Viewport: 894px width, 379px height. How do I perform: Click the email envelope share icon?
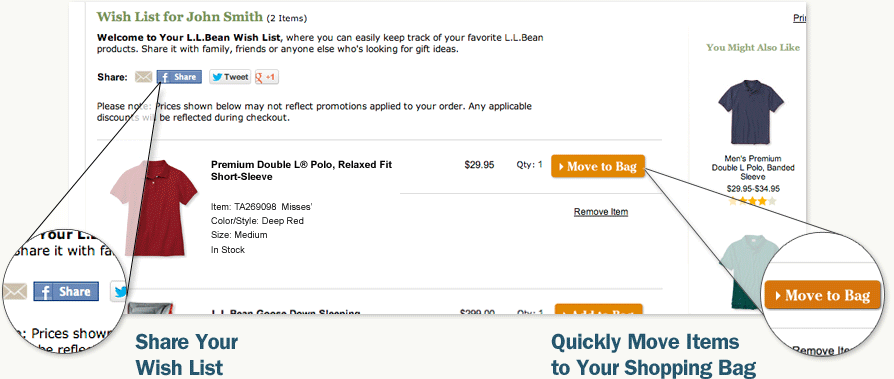click(143, 77)
